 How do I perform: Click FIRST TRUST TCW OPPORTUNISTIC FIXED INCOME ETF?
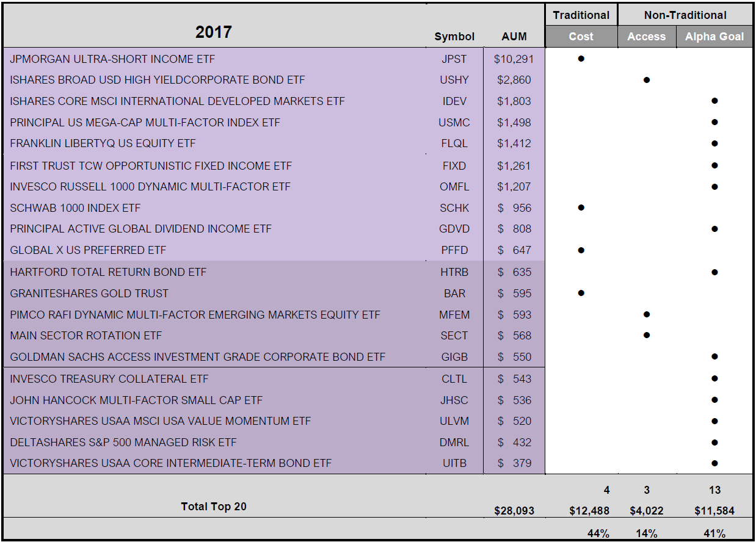[x=151, y=166]
